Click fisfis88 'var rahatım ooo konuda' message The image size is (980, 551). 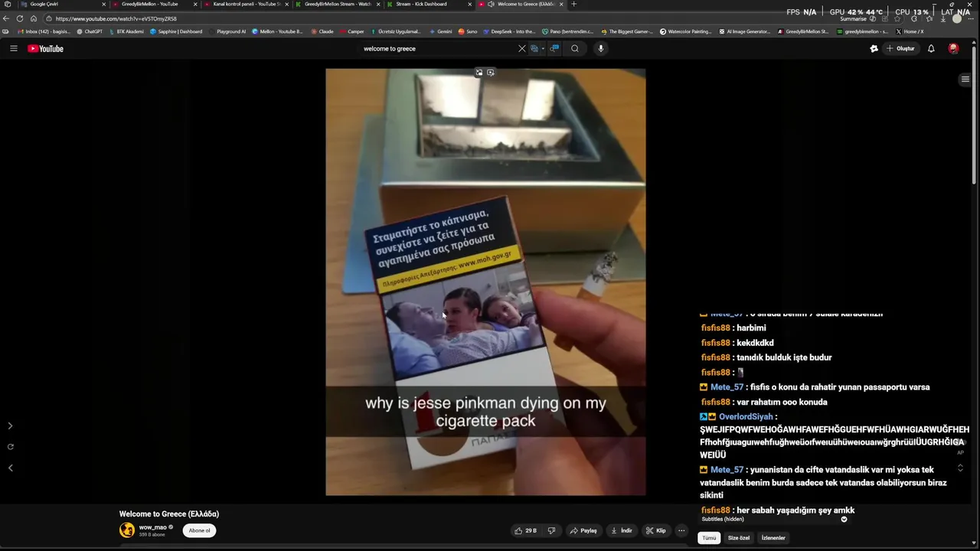tap(764, 402)
